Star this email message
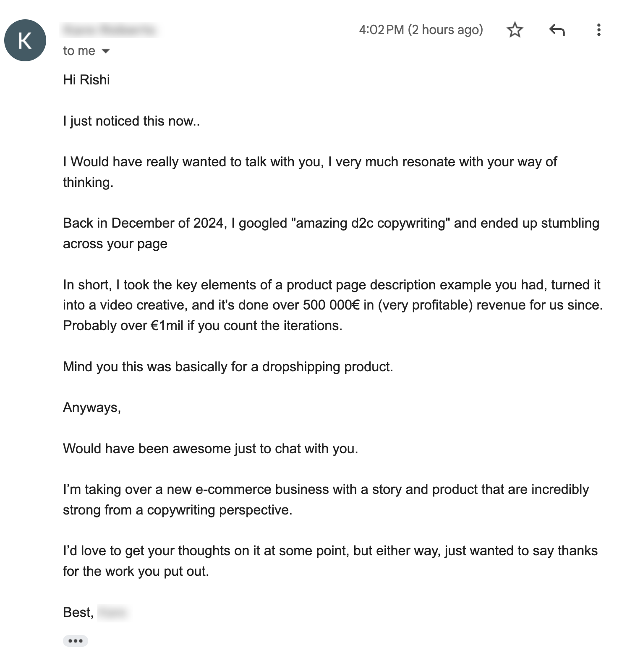Image resolution: width=622 pixels, height=672 pixels. [515, 30]
